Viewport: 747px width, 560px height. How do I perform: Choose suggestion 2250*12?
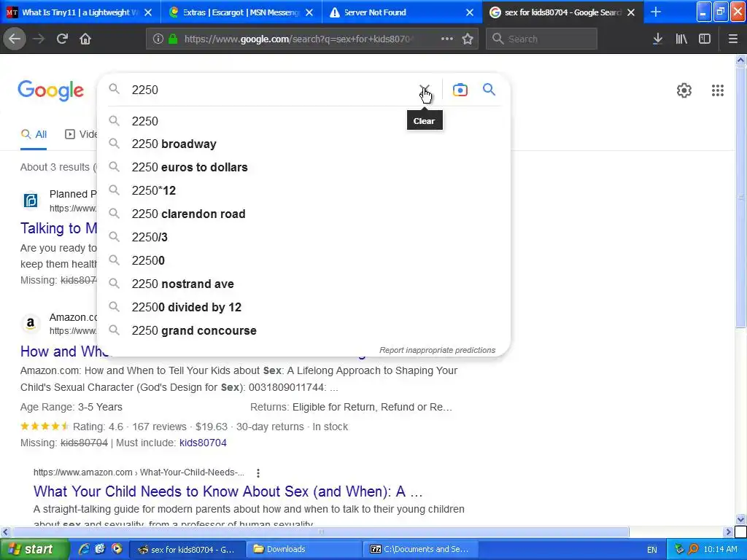pyautogui.click(x=303, y=190)
